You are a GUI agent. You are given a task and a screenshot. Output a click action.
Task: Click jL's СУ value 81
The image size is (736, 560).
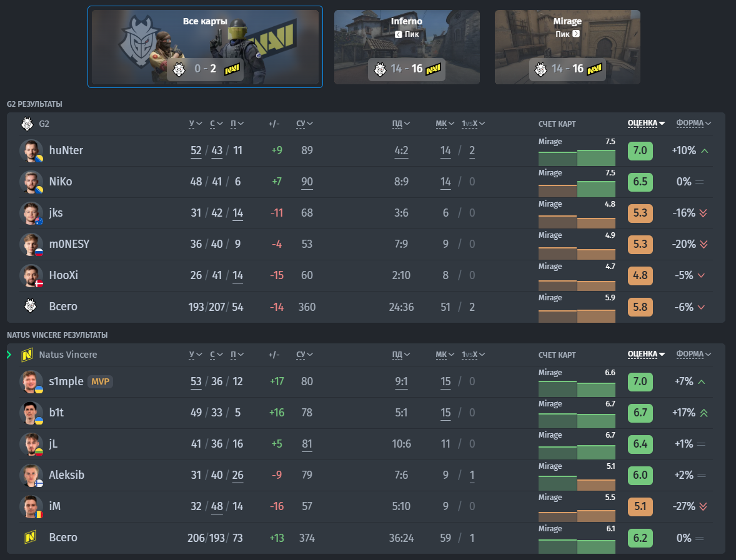[x=307, y=444]
